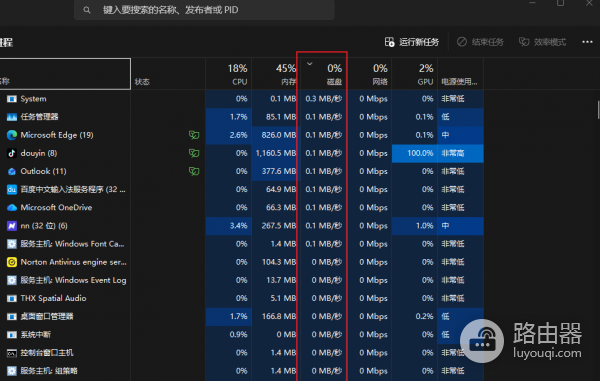600x381 pixels.
Task: Click Outlook's 377.6 MB memory cell
Action: click(274, 171)
